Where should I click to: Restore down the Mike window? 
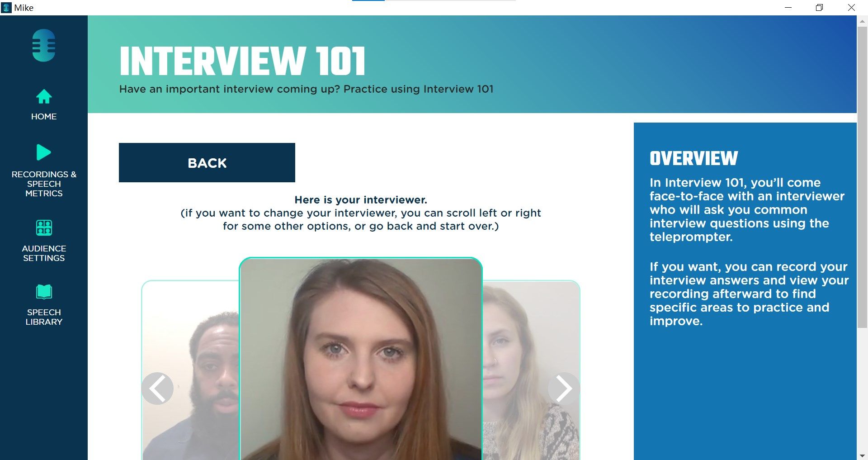819,8
